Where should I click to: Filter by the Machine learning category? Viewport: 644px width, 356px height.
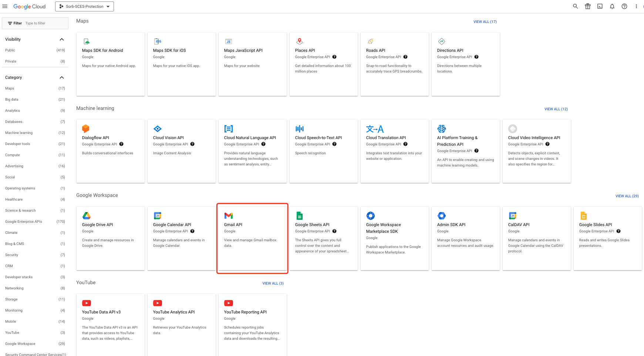pyautogui.click(x=19, y=132)
